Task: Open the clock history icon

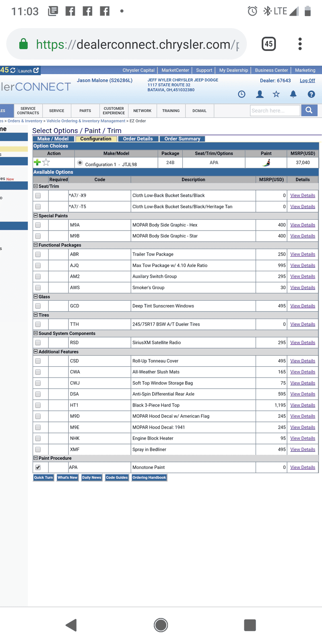Action: [242, 94]
